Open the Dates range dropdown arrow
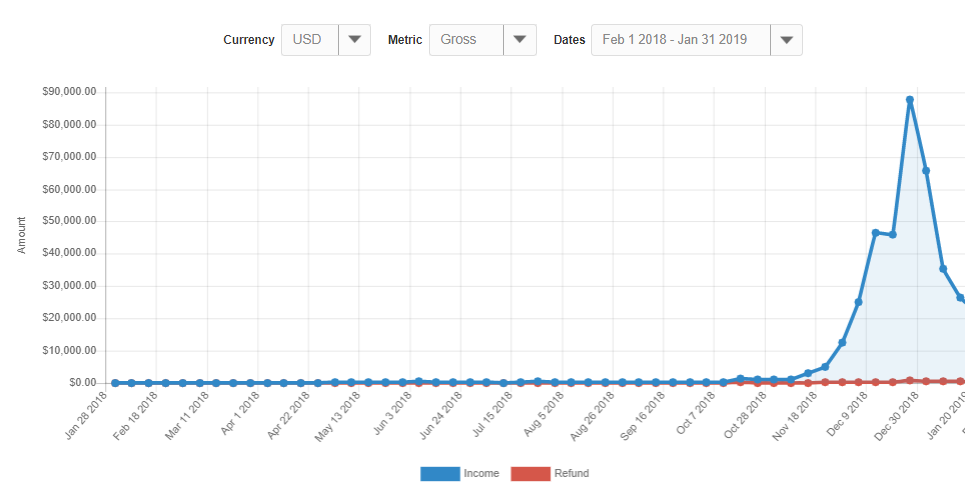 click(x=787, y=40)
